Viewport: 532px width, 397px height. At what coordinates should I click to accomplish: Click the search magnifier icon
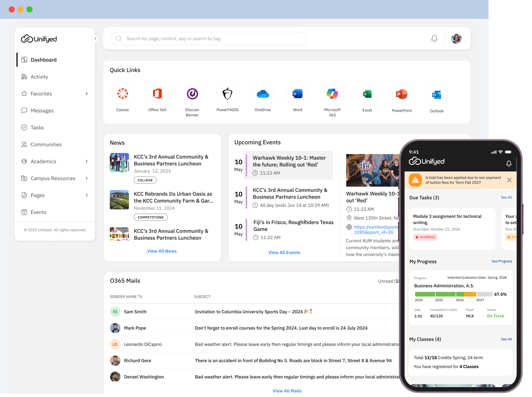point(119,39)
